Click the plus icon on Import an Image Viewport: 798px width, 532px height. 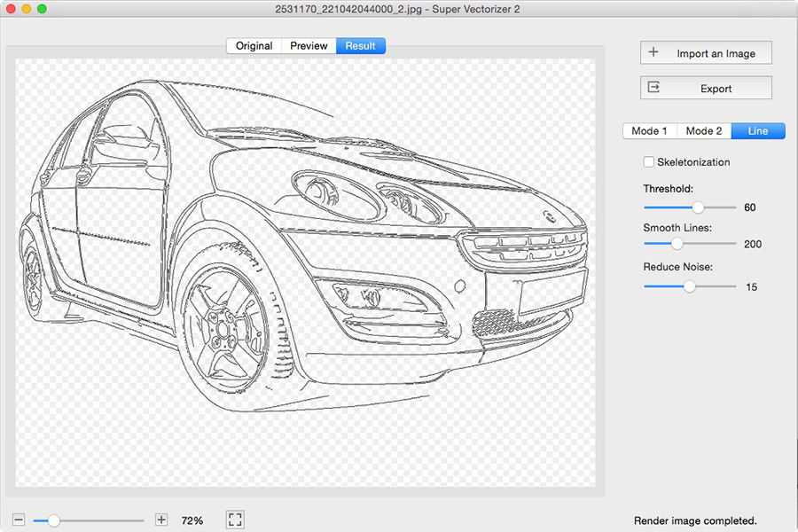point(653,52)
